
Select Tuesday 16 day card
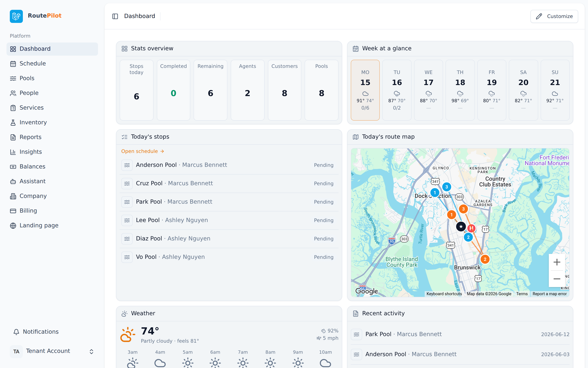coord(397,90)
